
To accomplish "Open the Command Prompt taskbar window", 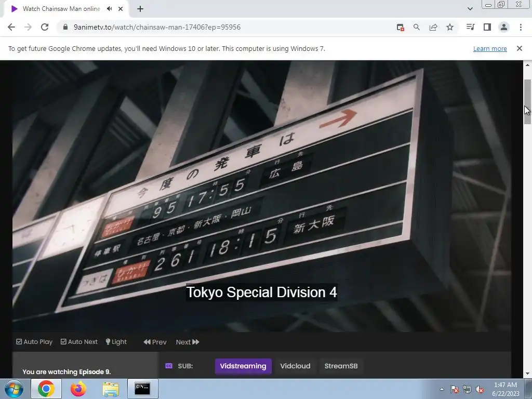I will [142, 389].
